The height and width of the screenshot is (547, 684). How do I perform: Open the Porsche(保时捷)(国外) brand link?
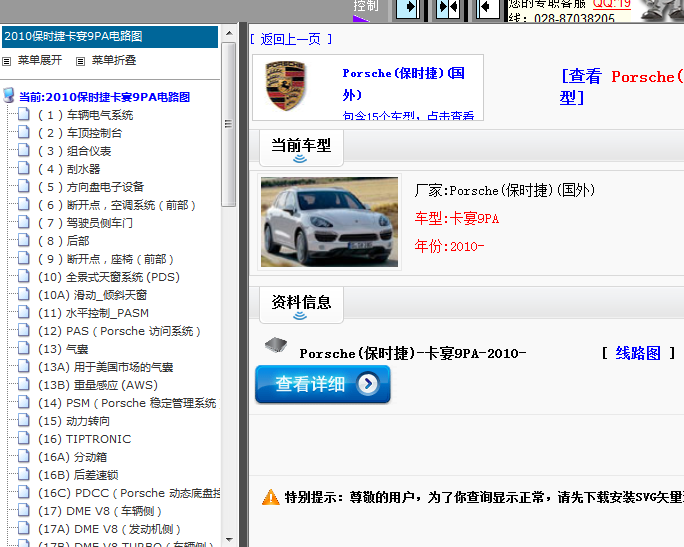click(404, 83)
